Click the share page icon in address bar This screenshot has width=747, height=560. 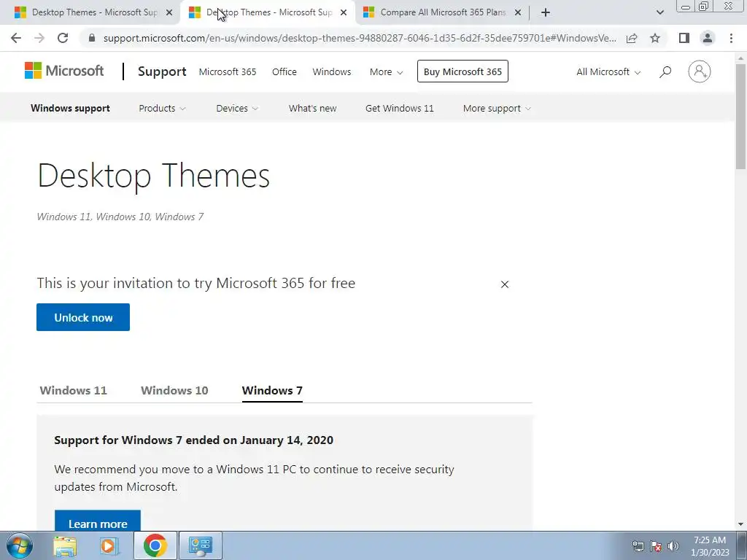click(632, 38)
